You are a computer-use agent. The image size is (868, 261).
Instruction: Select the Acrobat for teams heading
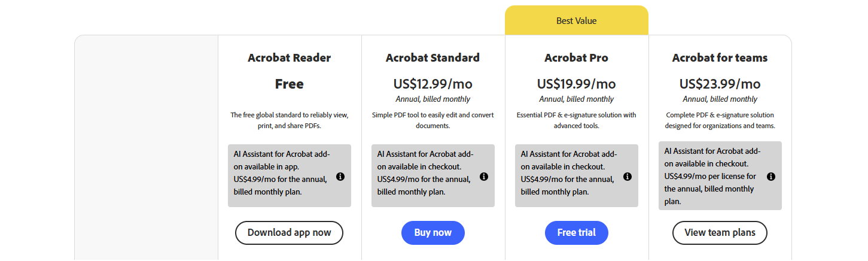pyautogui.click(x=720, y=58)
